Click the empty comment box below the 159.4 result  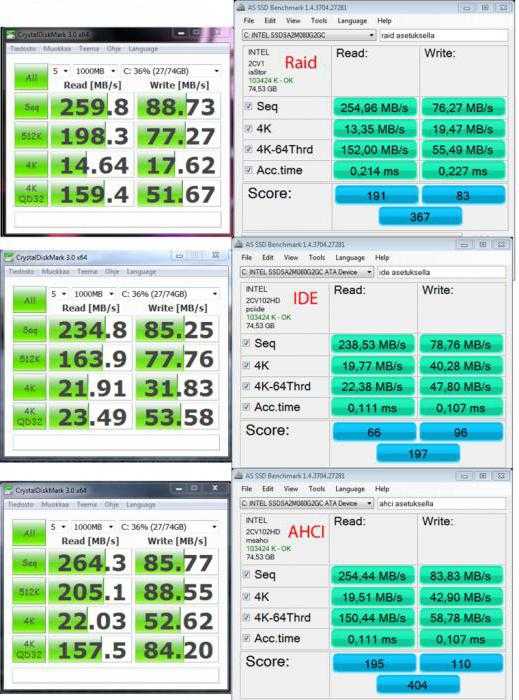click(x=118, y=219)
